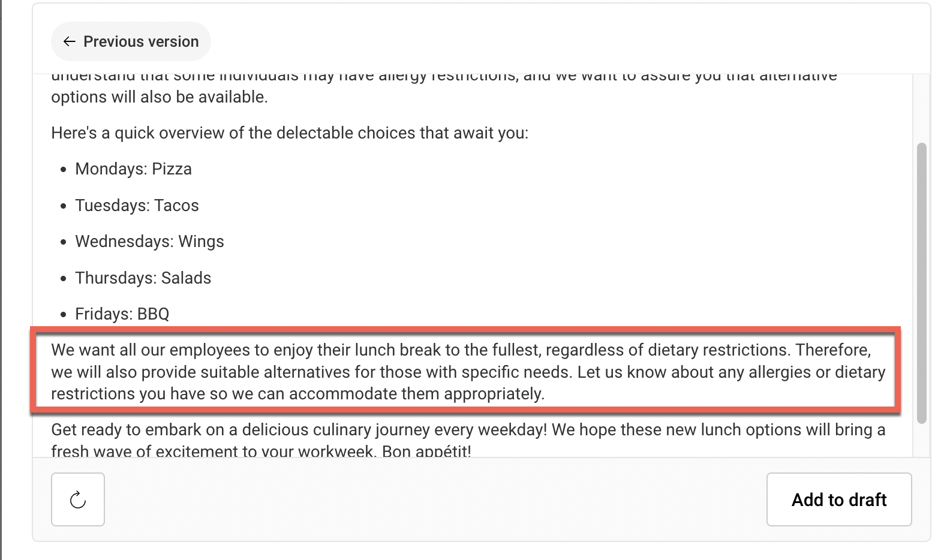This screenshot has height=560, width=950.
Task: Click the Previous version button
Action: point(131,41)
